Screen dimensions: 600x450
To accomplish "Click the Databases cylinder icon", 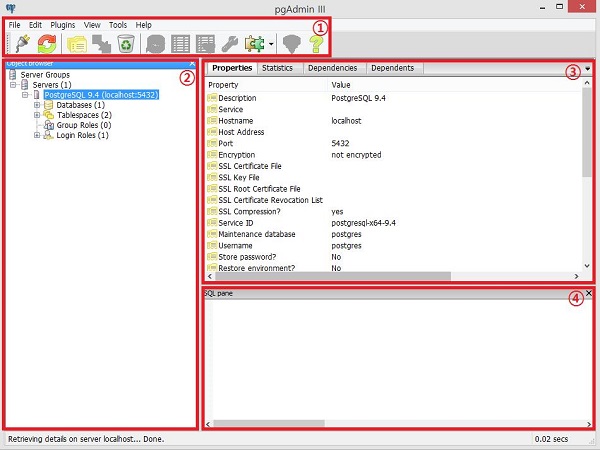I will (x=49, y=105).
